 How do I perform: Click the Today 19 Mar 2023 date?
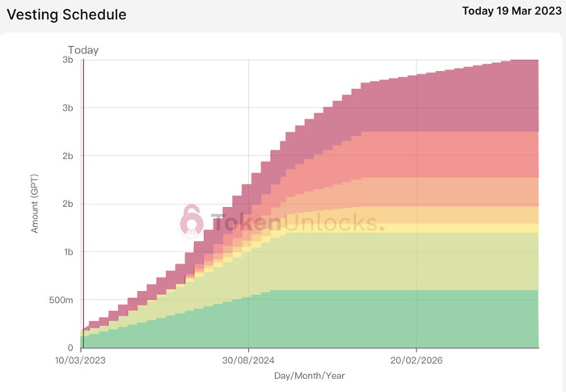509,11
